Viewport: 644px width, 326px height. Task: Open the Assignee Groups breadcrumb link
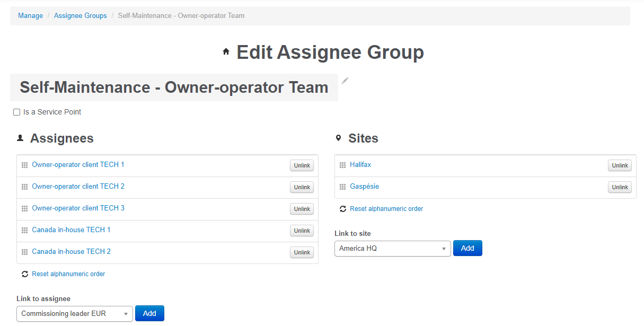point(80,15)
